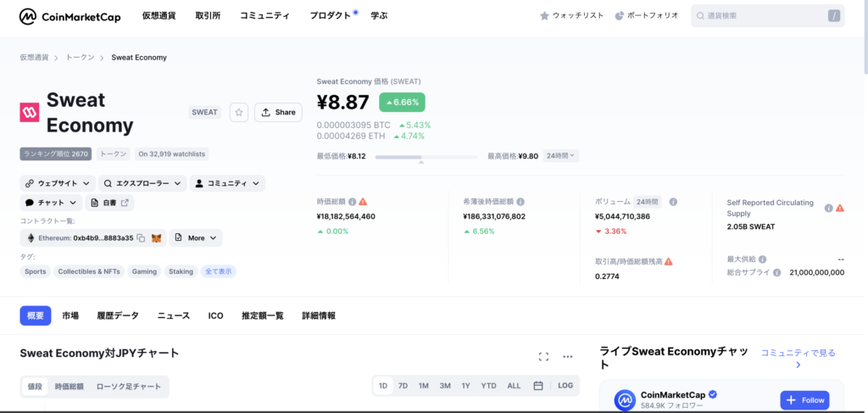868x413 pixels.
Task: Open the 白書 whitepaper link
Action: (109, 203)
